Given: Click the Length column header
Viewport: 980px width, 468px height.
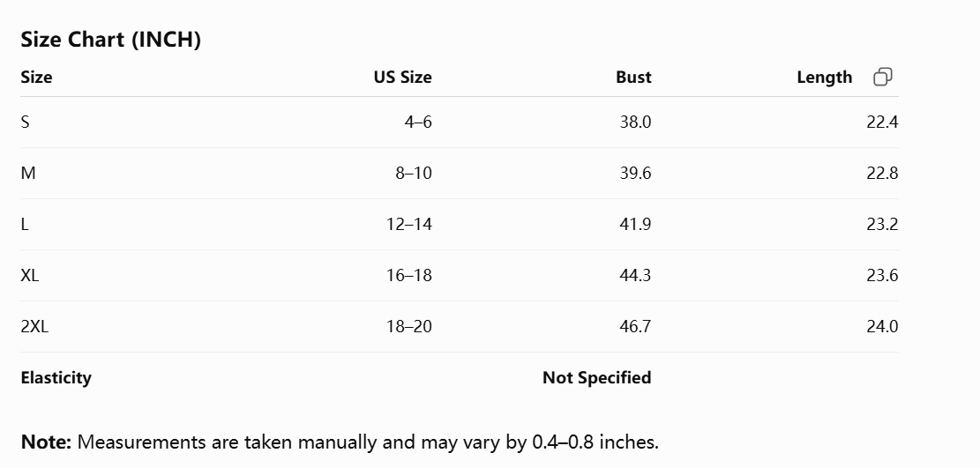Looking at the screenshot, I should pyautogui.click(x=825, y=78).
